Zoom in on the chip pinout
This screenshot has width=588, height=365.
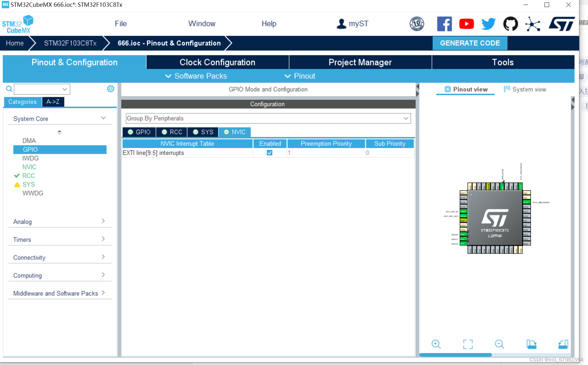tap(436, 344)
